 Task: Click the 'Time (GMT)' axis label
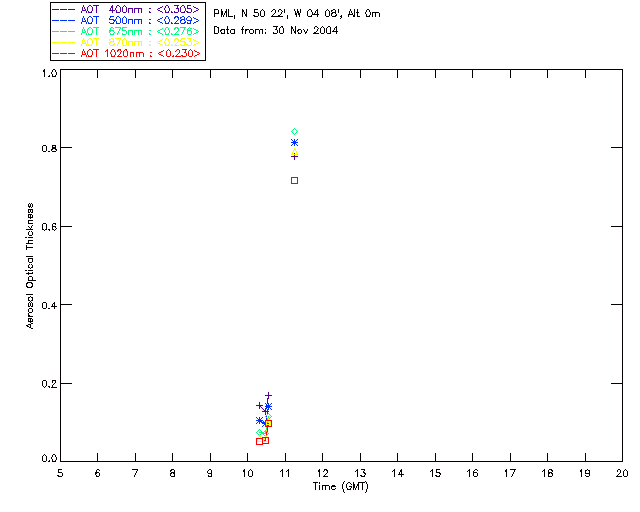pos(340,487)
